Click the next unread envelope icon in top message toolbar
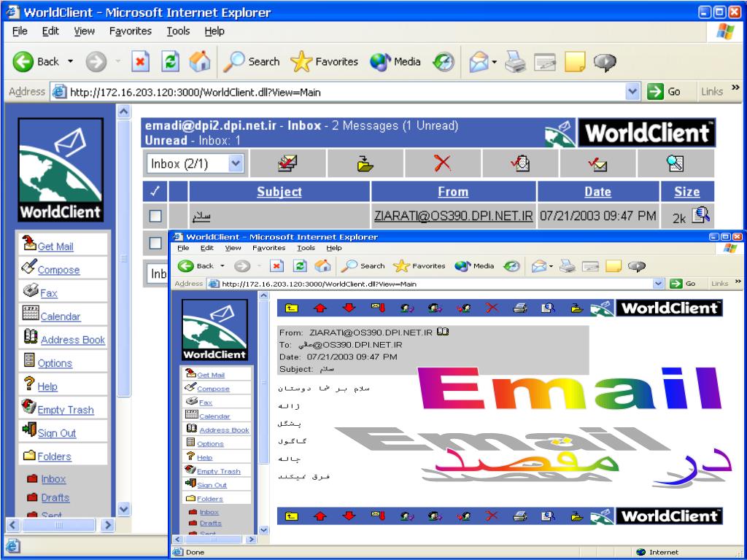 (378, 308)
